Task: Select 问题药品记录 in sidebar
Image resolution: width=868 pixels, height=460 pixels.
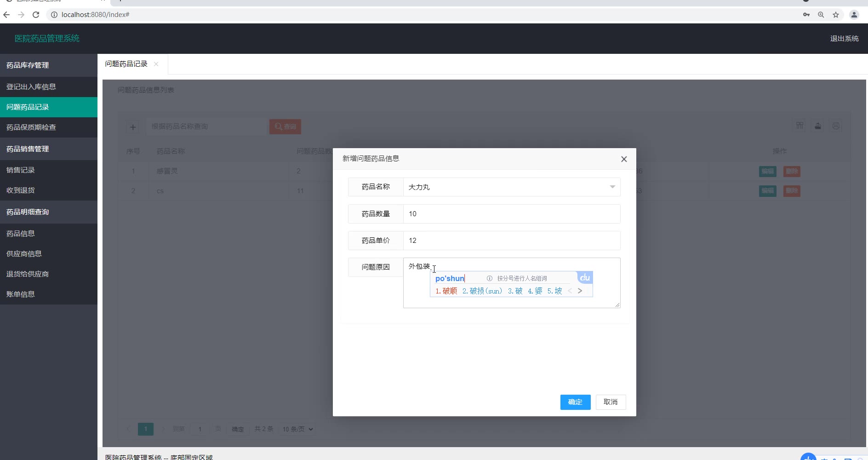Action: click(49, 107)
